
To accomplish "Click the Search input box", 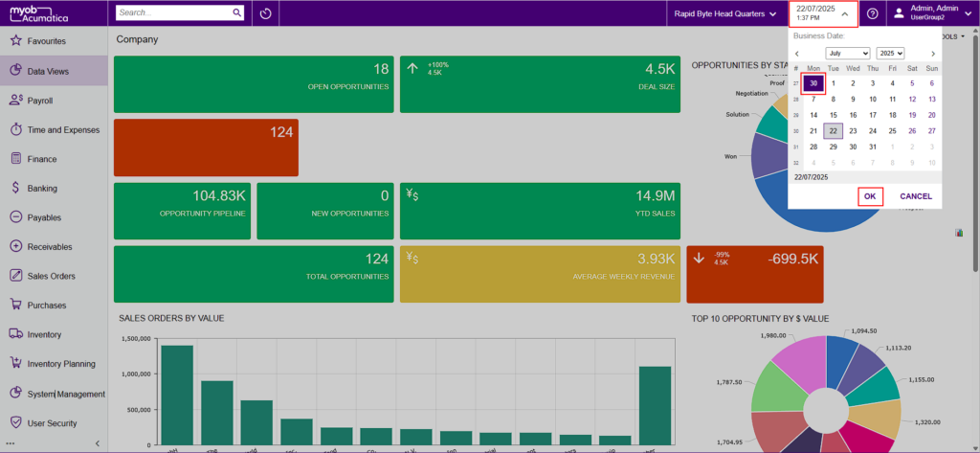I will pyautogui.click(x=174, y=12).
